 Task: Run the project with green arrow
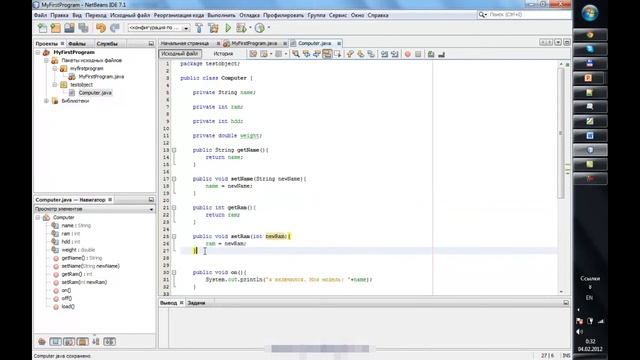[228, 28]
